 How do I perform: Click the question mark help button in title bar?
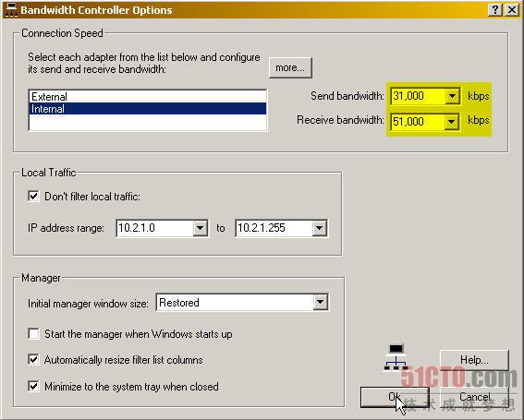coord(495,9)
